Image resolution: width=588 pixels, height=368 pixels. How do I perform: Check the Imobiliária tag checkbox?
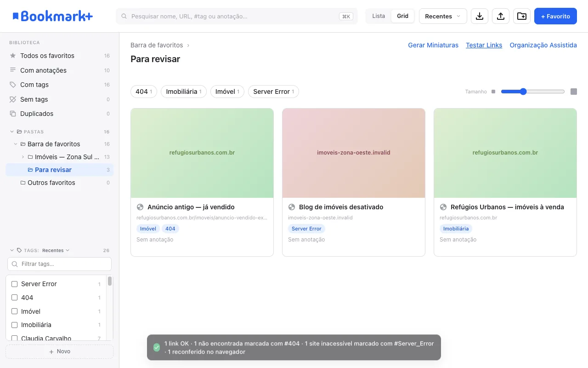14,325
